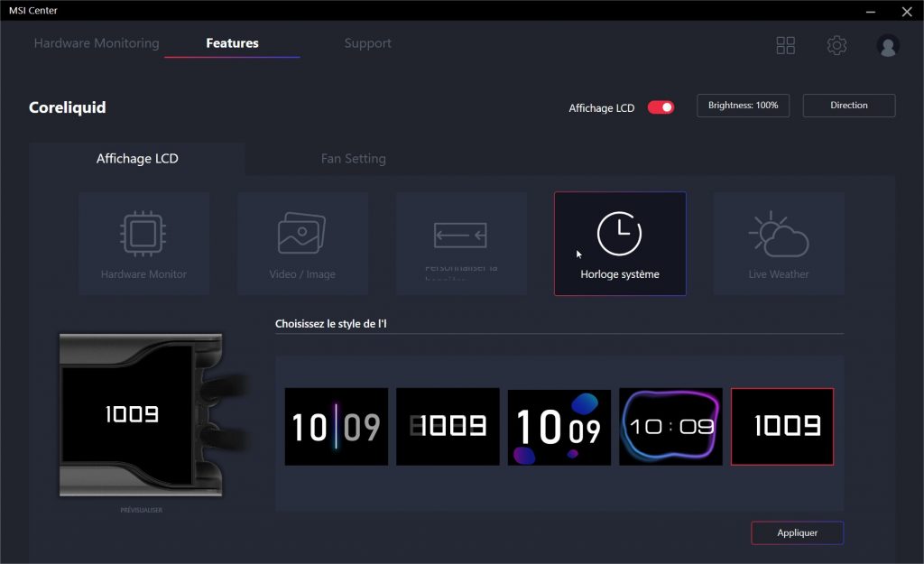Click the 'Choisissez le style de l'l' heading
Screen dimensions: 924x564
pos(330,324)
